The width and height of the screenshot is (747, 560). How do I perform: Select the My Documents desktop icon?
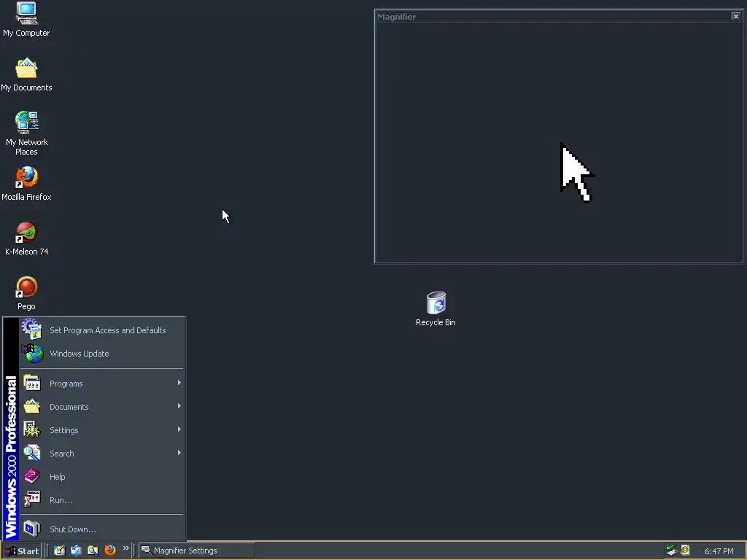[26, 75]
